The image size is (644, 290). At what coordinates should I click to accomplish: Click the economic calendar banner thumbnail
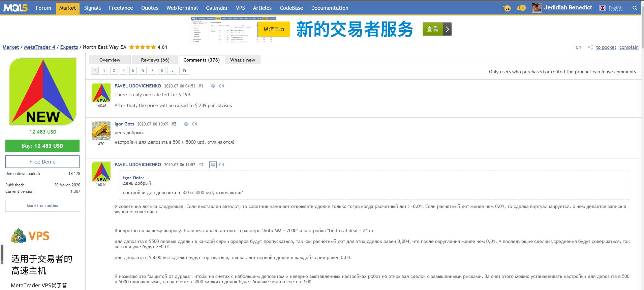pos(233,29)
